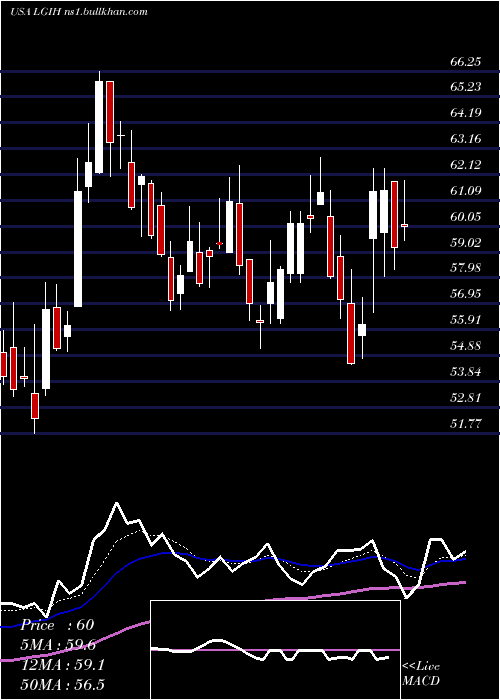Click the 66.25 price axis label

(x=466, y=62)
